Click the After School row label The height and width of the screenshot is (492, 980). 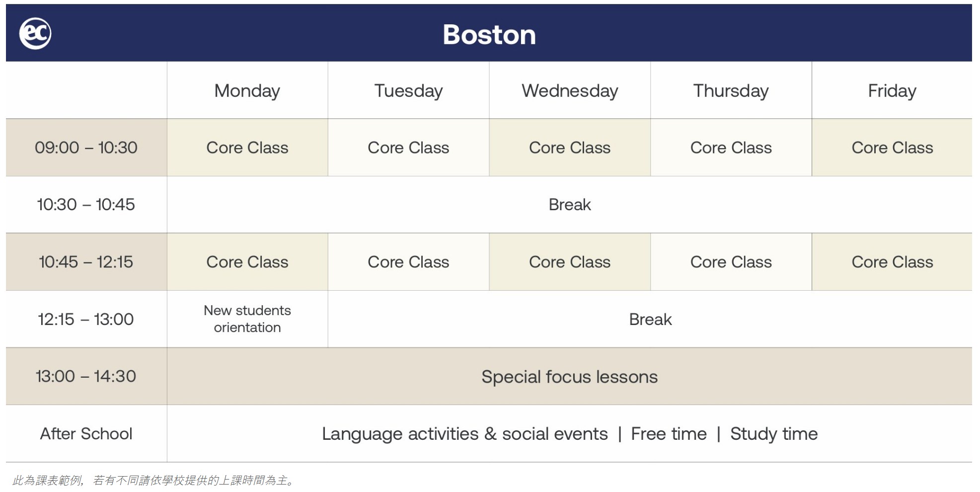(x=86, y=434)
